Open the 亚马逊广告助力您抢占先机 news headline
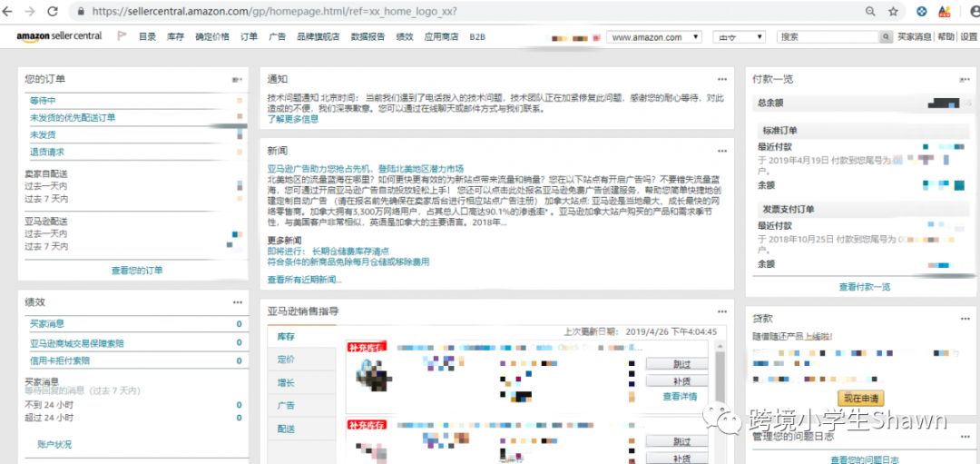Screen dimensions: 980x464 pyautogui.click(x=366, y=169)
